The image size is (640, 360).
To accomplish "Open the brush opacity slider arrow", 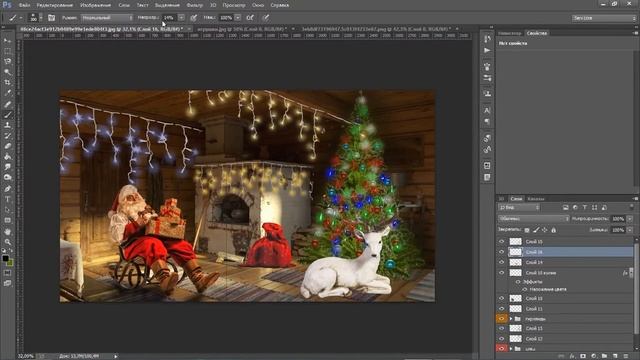I will click(181, 18).
